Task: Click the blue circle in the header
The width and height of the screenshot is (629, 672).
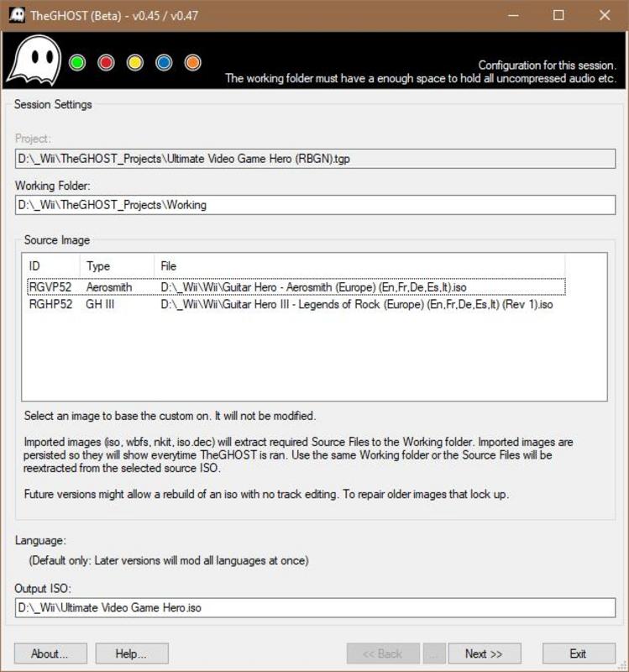Action: click(164, 62)
